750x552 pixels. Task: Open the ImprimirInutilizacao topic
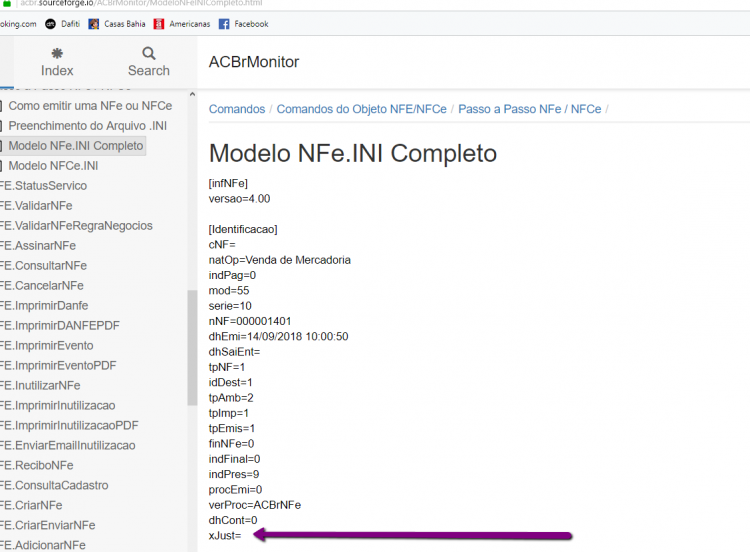tap(57, 406)
